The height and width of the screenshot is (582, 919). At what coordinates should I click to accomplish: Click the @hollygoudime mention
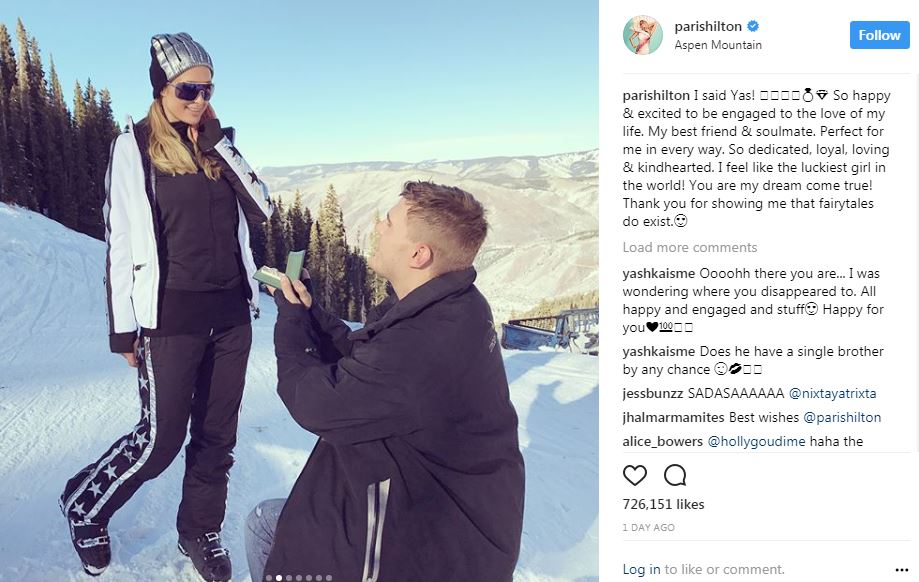[756, 441]
